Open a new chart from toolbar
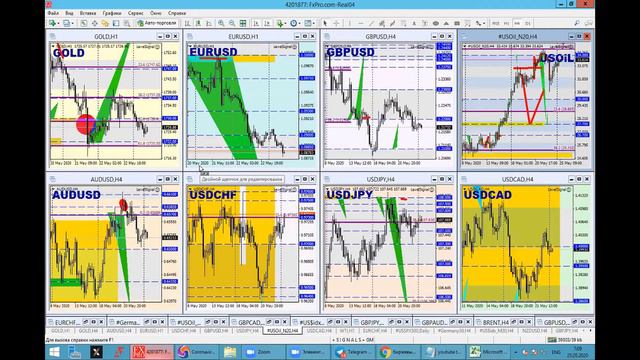Image resolution: width=640 pixels, height=360 pixels. point(53,23)
